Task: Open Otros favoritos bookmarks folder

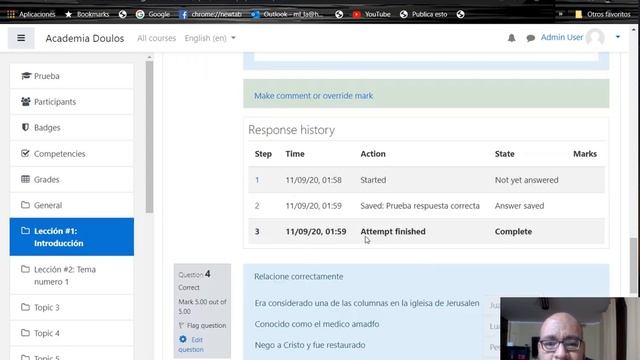Action: tap(603, 14)
